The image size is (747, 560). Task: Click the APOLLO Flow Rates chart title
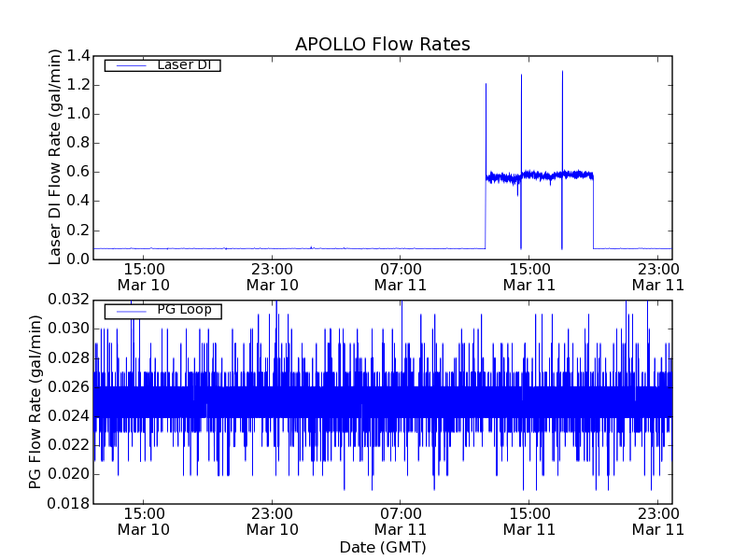coord(382,44)
